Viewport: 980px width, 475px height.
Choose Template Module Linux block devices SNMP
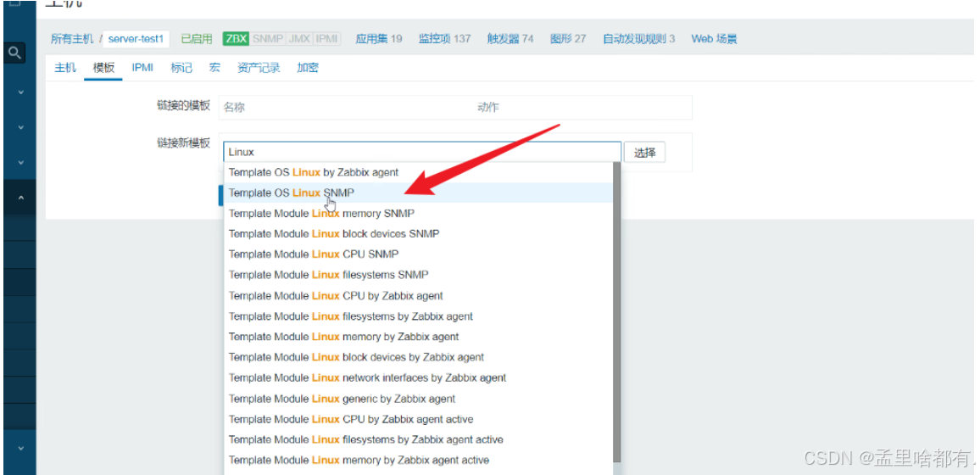tap(418, 234)
